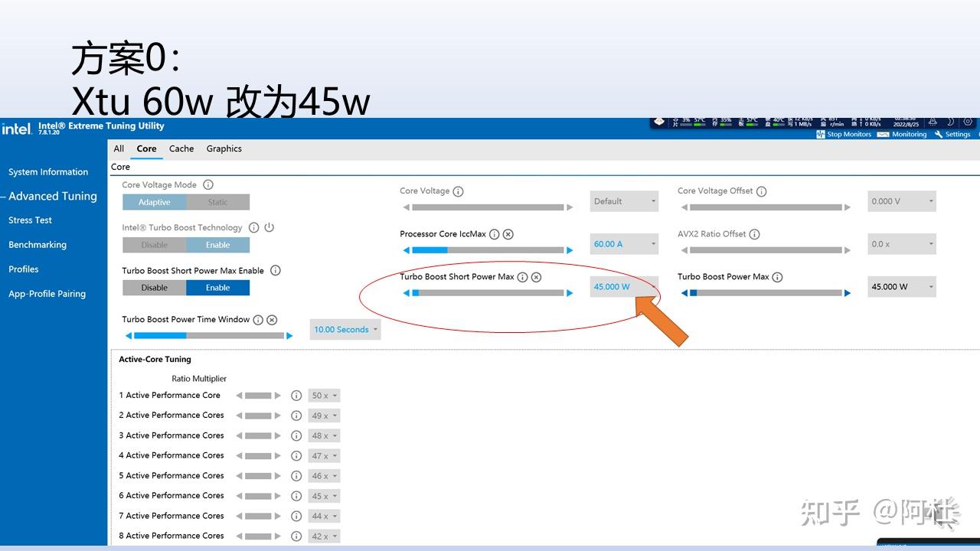The image size is (980, 551).
Task: Enable Intel Turbo Boost Technology
Action: 218,244
